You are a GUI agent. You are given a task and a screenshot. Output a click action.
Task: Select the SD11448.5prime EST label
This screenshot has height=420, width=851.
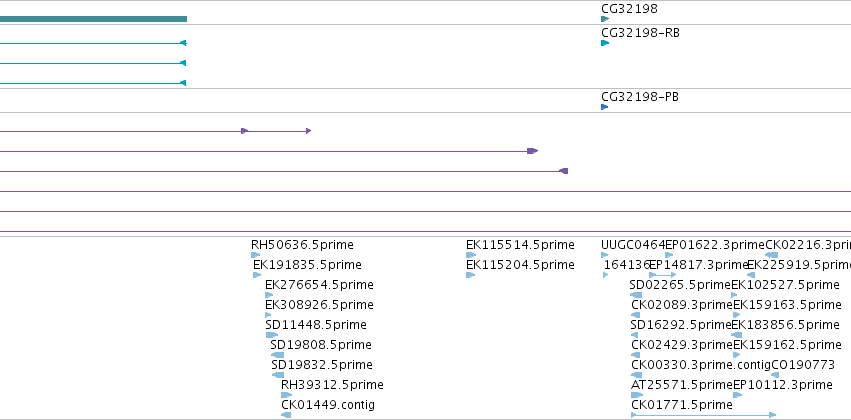[x=316, y=325]
